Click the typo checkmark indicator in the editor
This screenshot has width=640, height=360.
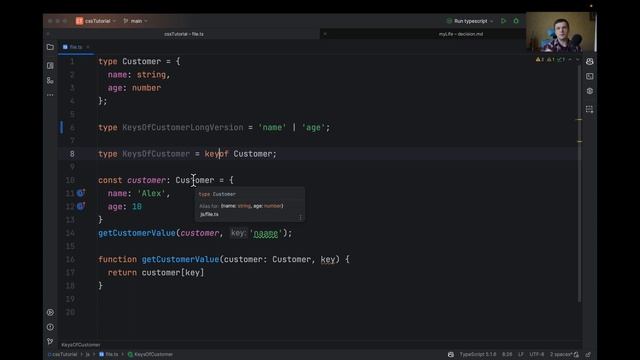click(x=561, y=60)
